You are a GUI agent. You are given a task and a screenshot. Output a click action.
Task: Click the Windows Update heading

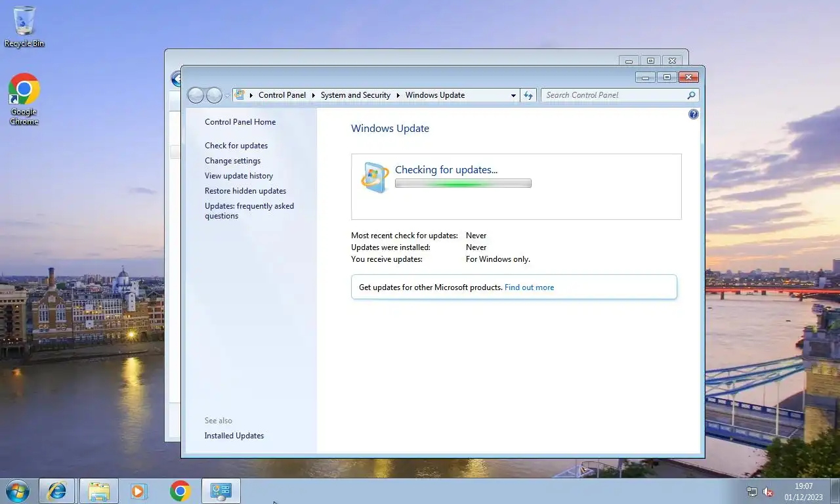[x=390, y=129]
